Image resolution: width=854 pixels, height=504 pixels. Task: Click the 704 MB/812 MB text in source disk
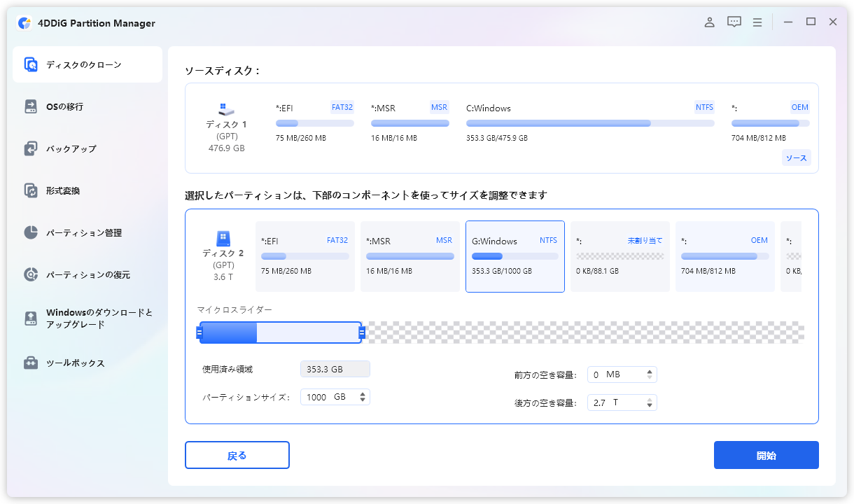pyautogui.click(x=759, y=138)
